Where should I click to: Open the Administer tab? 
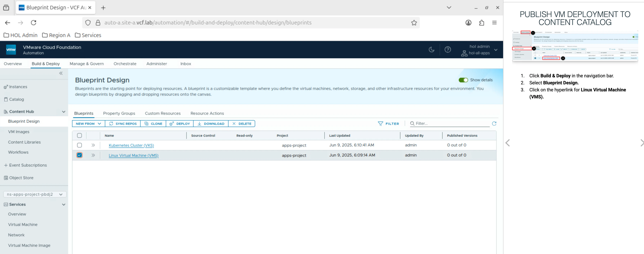157,64
